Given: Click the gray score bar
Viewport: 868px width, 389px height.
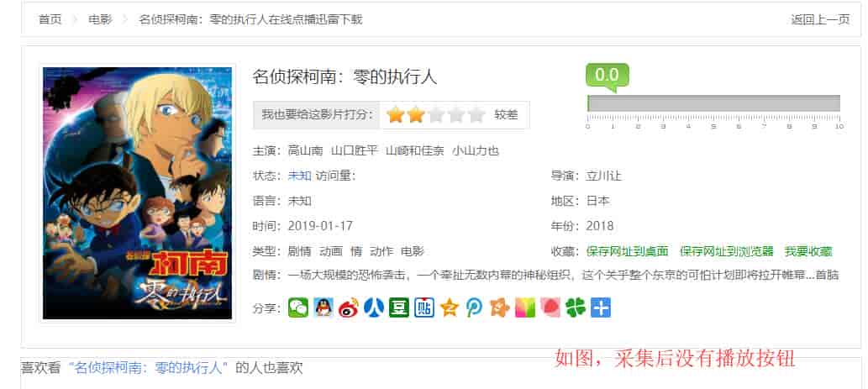Looking at the screenshot, I should click(x=713, y=103).
